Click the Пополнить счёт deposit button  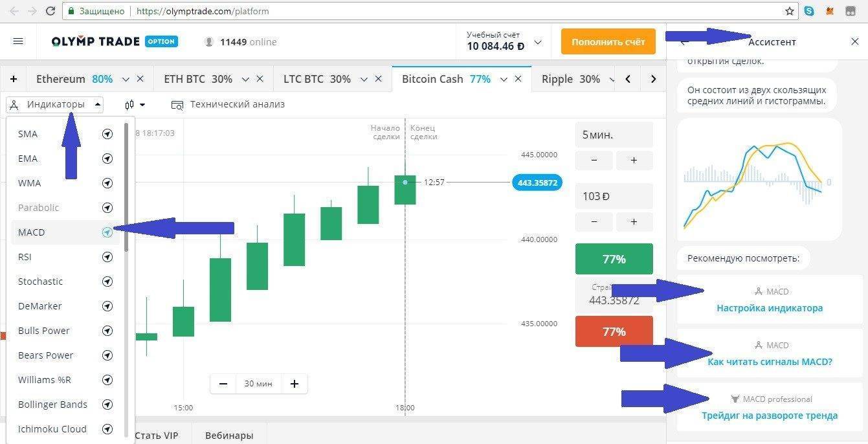coord(608,41)
